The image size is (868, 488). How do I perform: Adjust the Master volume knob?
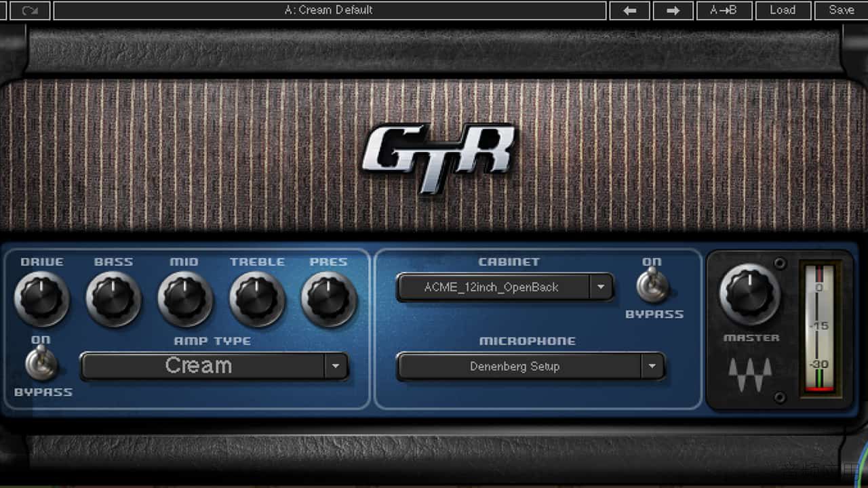[749, 293]
